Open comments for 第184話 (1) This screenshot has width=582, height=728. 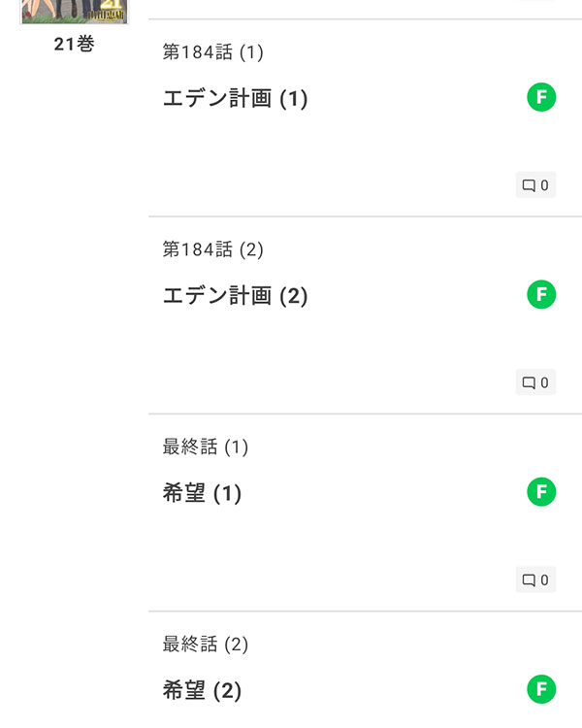(x=535, y=185)
